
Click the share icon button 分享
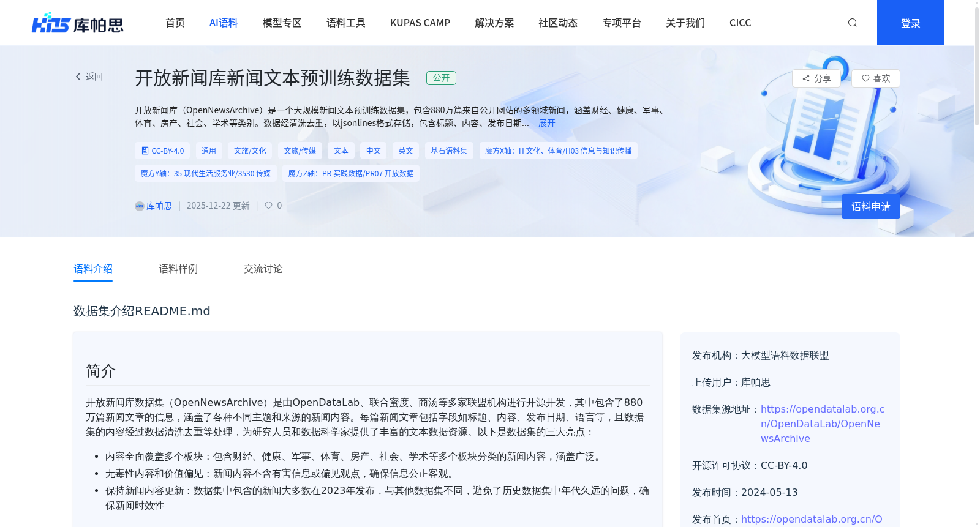tap(816, 78)
